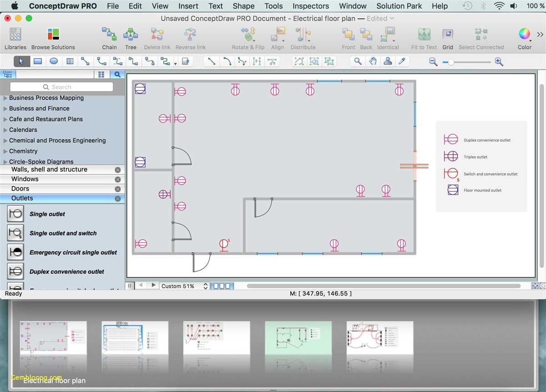
Task: Open the Align objects tool
Action: pos(278,36)
